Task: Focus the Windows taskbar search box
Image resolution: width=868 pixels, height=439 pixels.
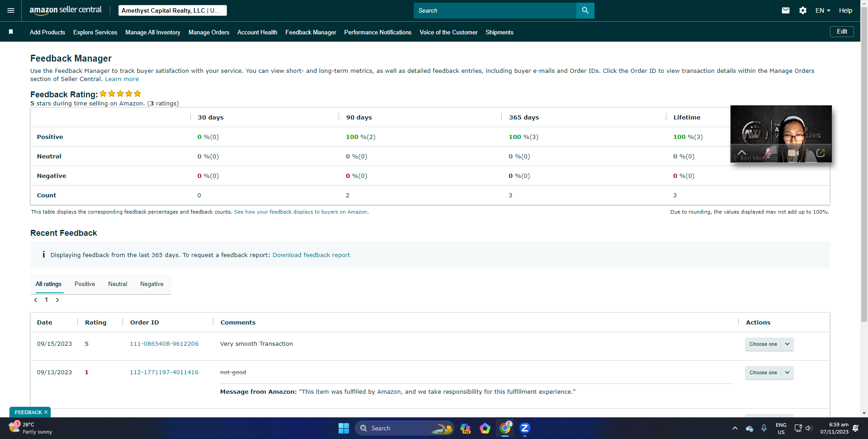Action: coord(405,428)
